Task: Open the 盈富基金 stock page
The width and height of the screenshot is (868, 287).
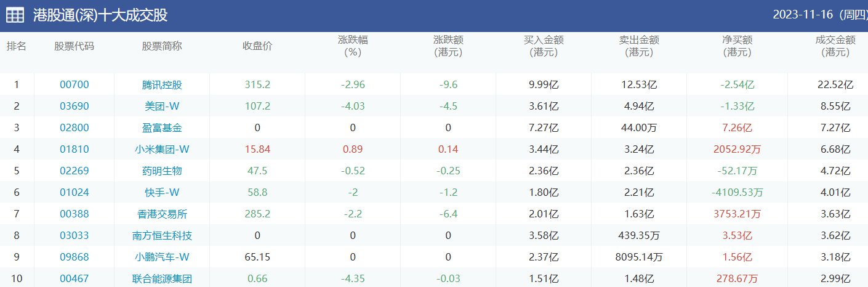Action: pos(162,127)
